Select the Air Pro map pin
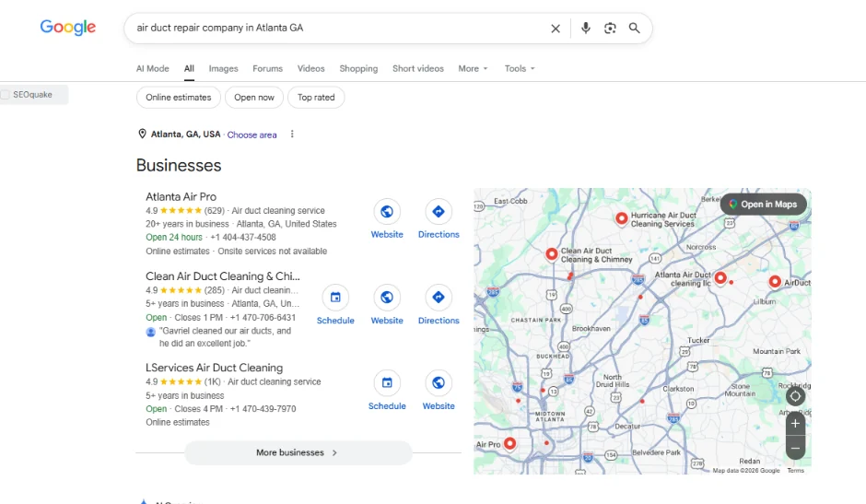Screen dimensions: 866x504 (x=509, y=443)
